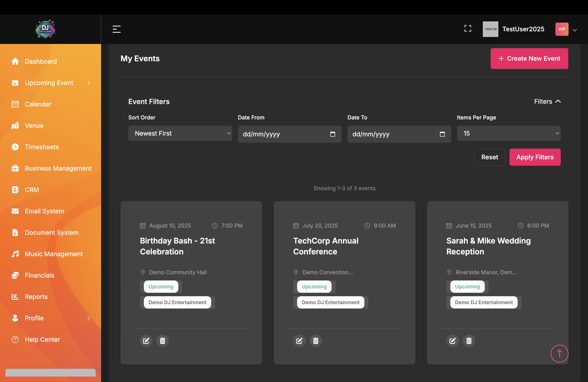
Task: Open the Date To calendar picker icon
Action: [x=442, y=134]
